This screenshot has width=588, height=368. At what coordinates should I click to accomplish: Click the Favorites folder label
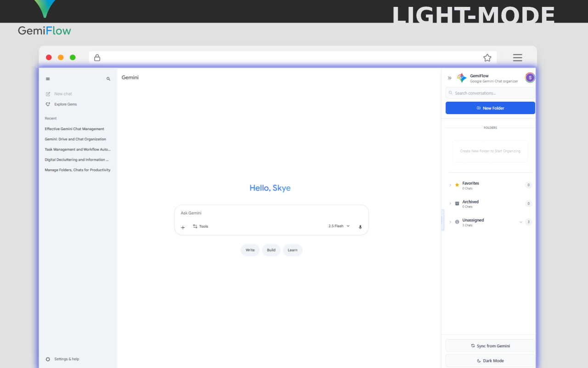(x=470, y=183)
